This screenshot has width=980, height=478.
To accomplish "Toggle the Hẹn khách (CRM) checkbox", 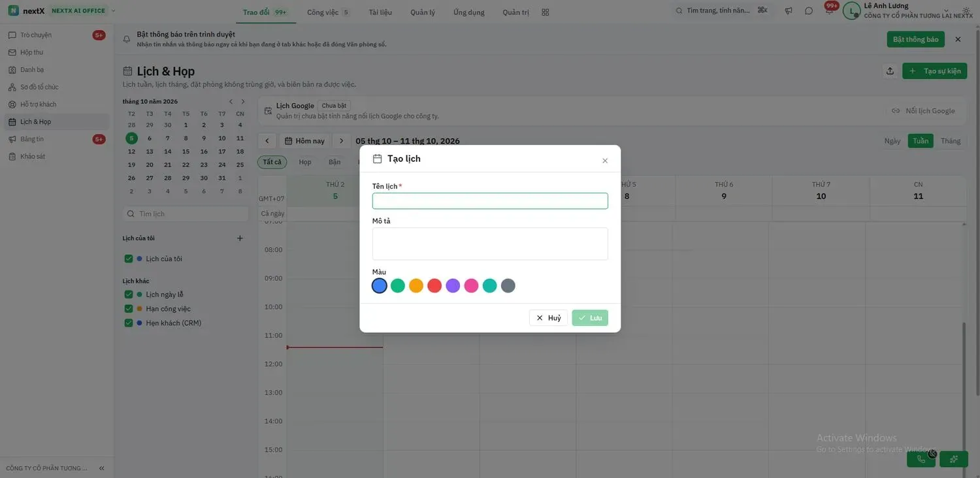I will click(129, 323).
